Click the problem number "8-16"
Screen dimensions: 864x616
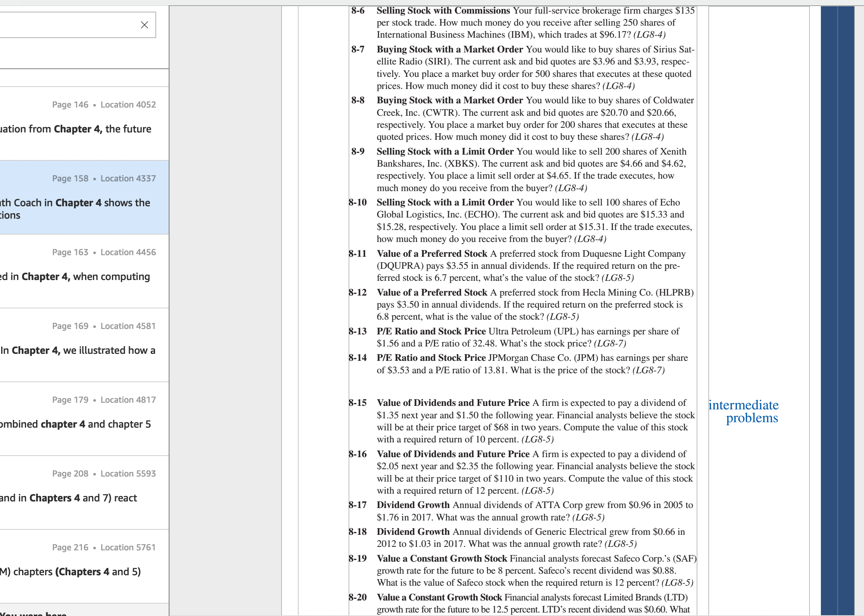[357, 454]
